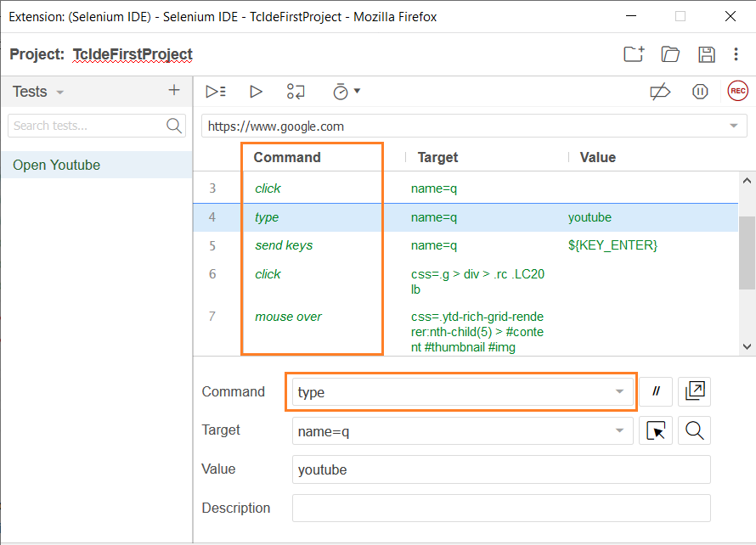756x545 pixels.
Task: Minimize the Selenium IDE window
Action: click(x=631, y=16)
